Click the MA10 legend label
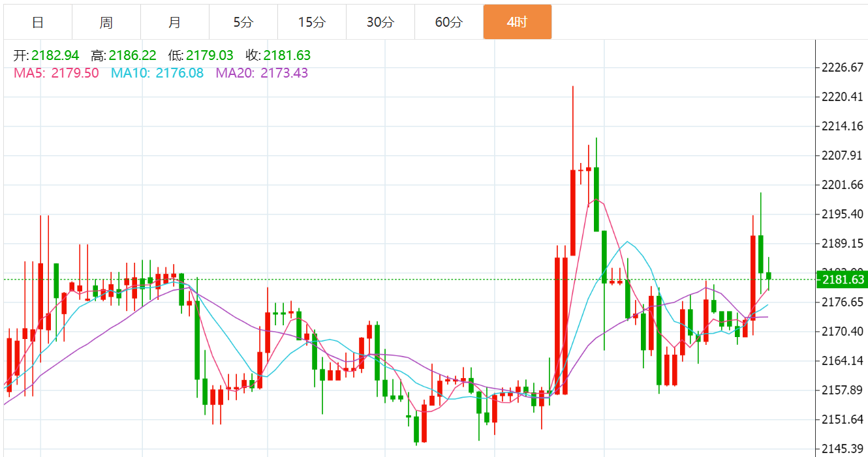This screenshot has width=868, height=457. [130, 73]
